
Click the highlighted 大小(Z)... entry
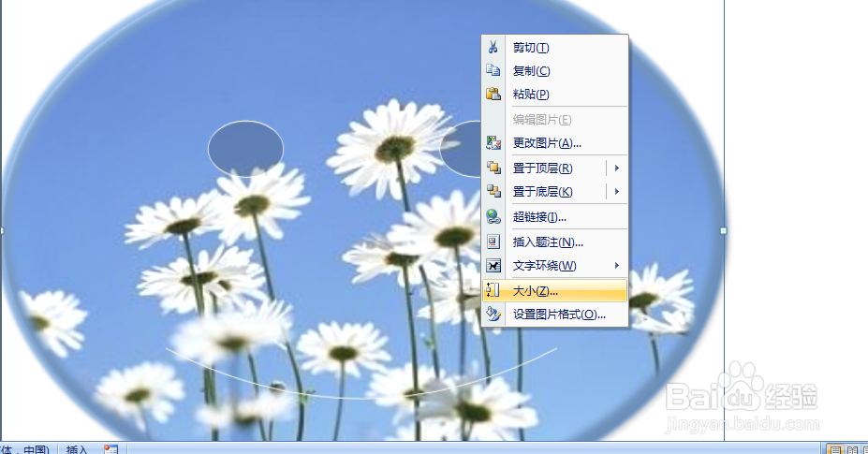[554, 291]
